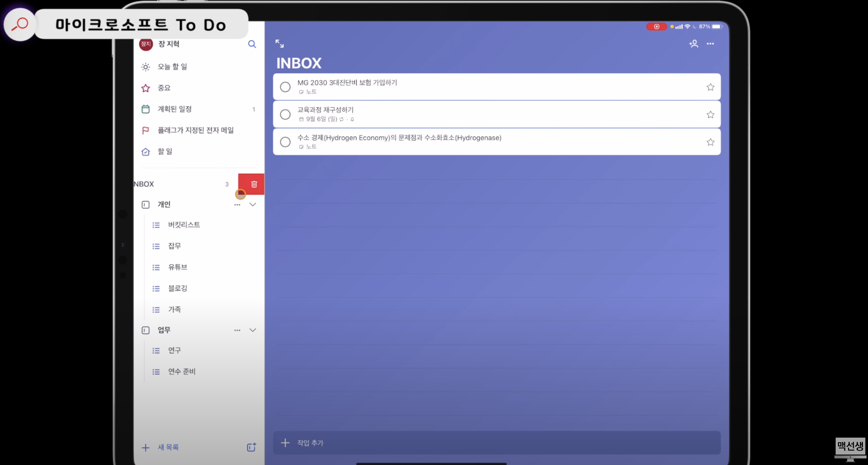Click the new group icon at sidebar bottom
The width and height of the screenshot is (868, 465).
point(251,447)
